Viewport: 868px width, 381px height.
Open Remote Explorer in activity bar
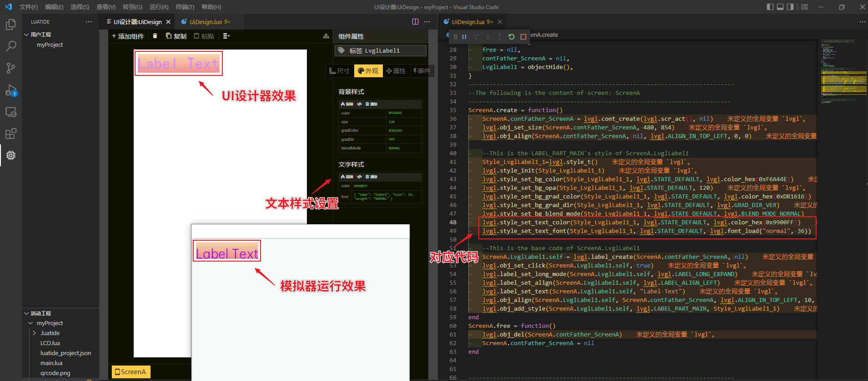click(11, 112)
